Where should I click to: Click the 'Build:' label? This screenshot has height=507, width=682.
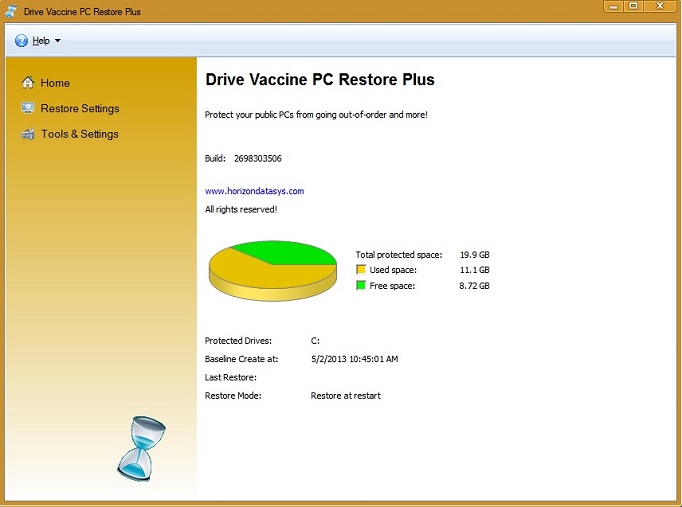tap(215, 158)
